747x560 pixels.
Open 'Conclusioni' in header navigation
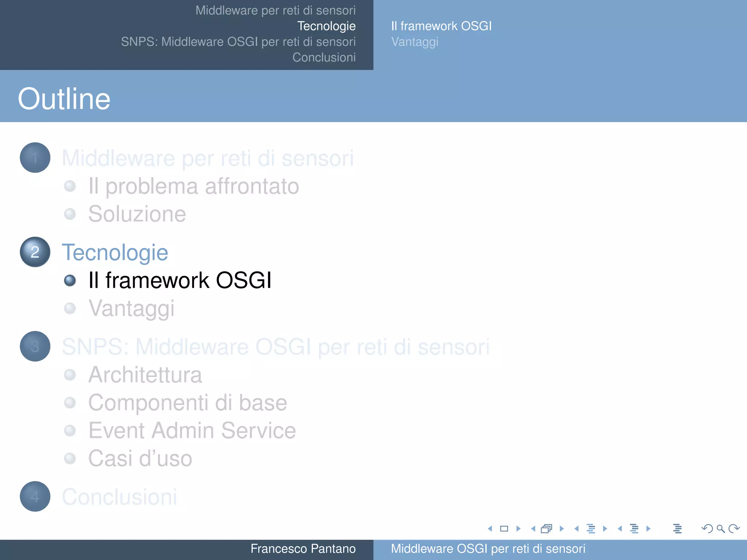(x=324, y=57)
